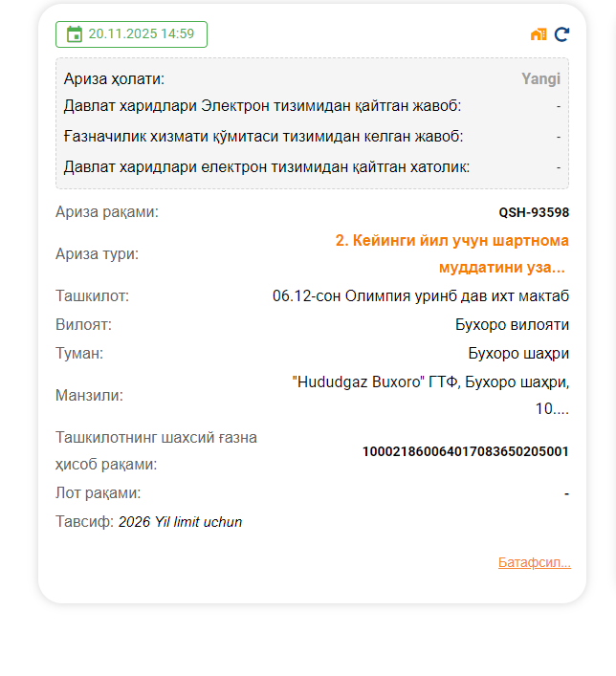Open the Батафсил details link
616x676 pixels.
(534, 562)
